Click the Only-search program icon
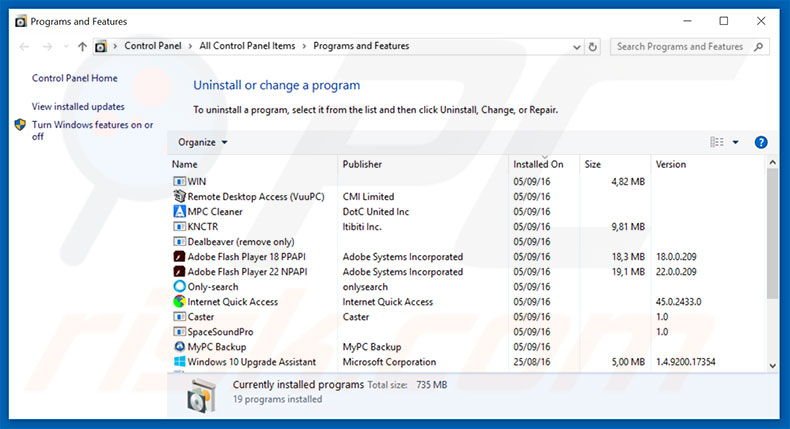The height and width of the screenshot is (429, 790). pos(179,286)
